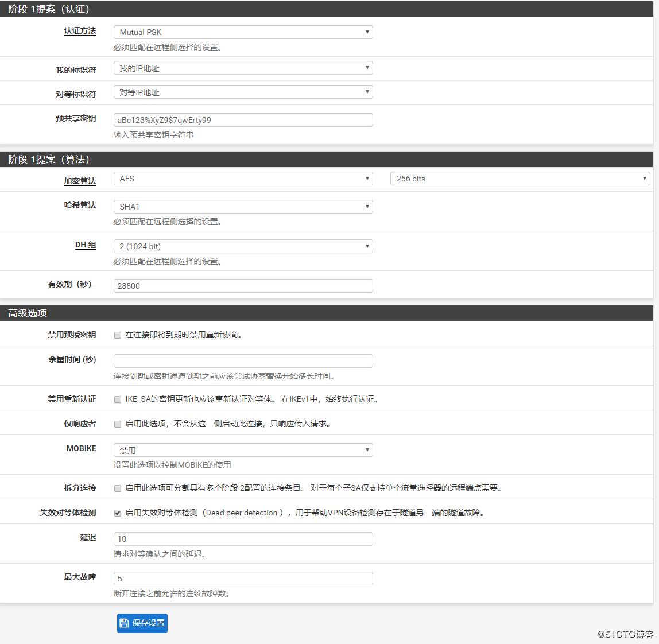Click the floppy disk icon on save button
Viewport: 659px width, 644px height.
[x=124, y=623]
